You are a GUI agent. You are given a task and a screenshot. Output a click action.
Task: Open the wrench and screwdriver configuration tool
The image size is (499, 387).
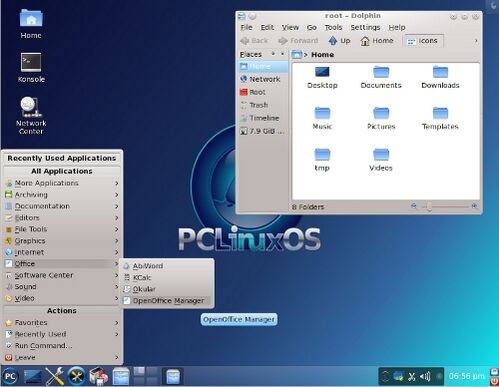[54, 376]
